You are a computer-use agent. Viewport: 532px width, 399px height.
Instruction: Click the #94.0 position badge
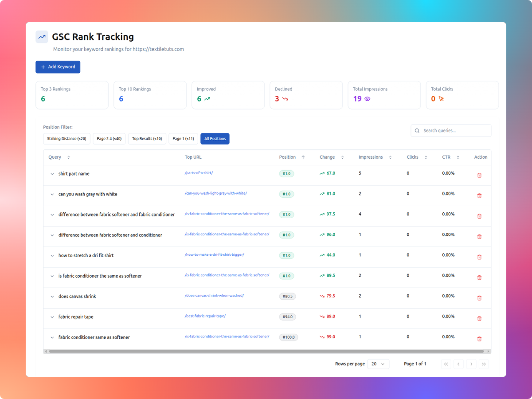click(287, 317)
